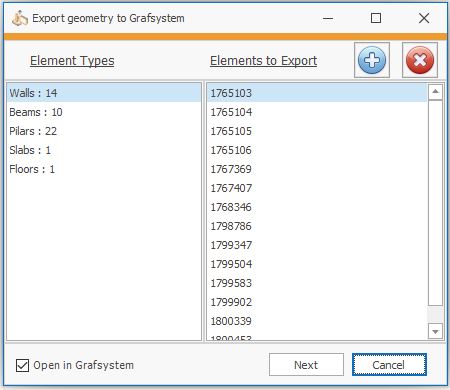Select element 1799902 in export list

click(317, 302)
